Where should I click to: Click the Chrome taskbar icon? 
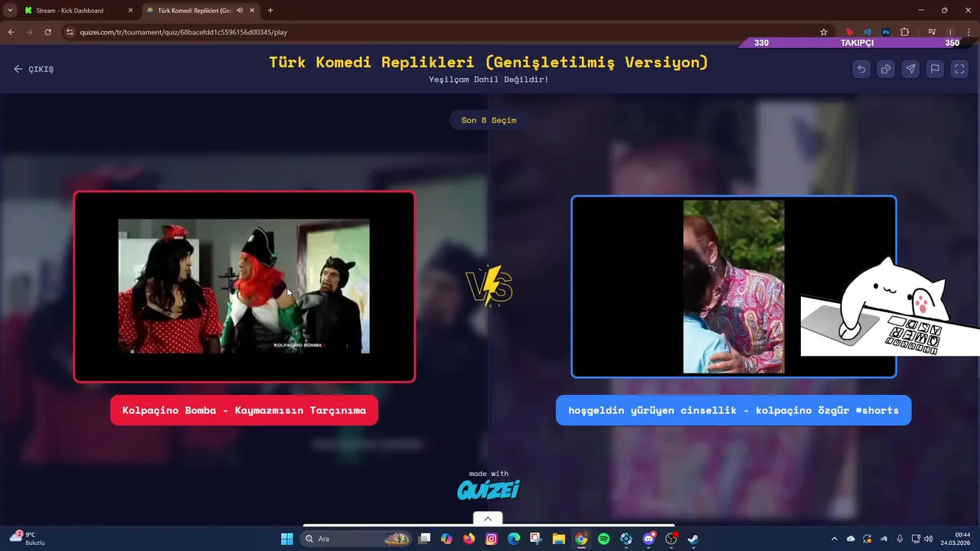pyautogui.click(x=581, y=539)
